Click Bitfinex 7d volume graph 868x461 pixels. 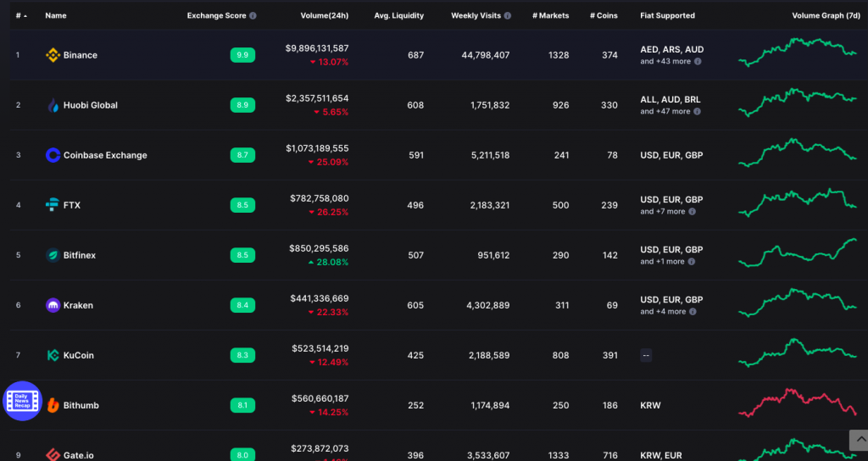coord(797,253)
